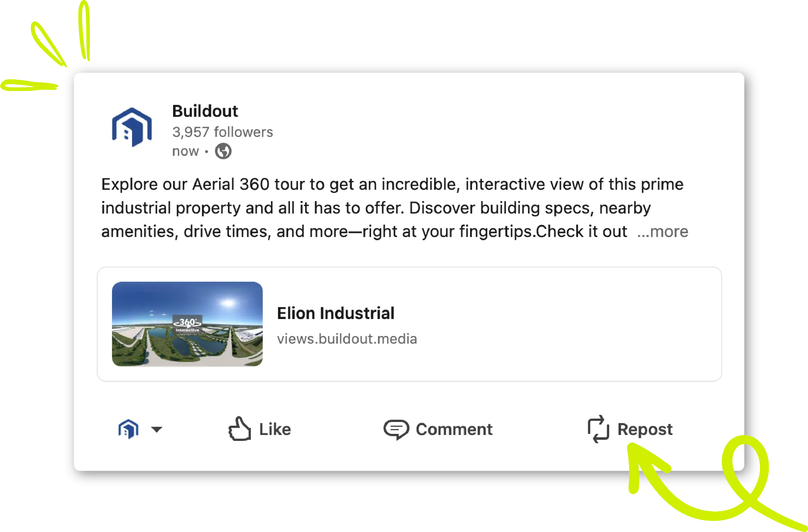Click the speech bubble Comment icon
The width and height of the screenshot is (808, 532).
coord(396,429)
